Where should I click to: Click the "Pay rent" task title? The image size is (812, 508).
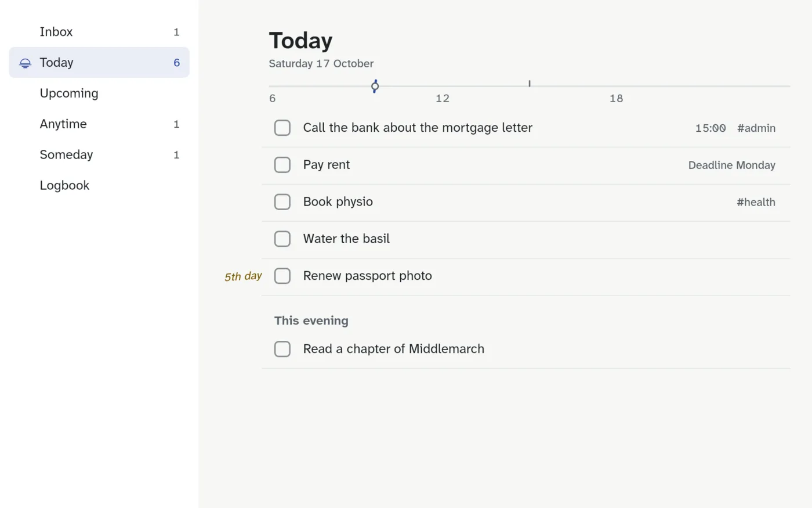click(x=327, y=165)
